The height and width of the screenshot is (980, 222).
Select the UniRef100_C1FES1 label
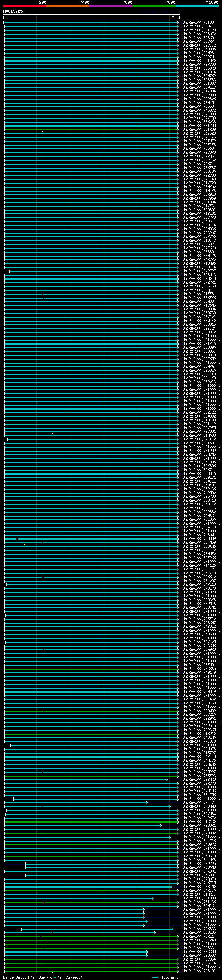click(x=199, y=294)
